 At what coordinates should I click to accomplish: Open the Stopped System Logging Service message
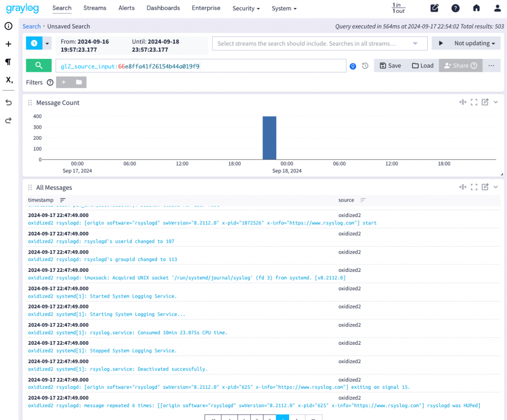pos(102,351)
